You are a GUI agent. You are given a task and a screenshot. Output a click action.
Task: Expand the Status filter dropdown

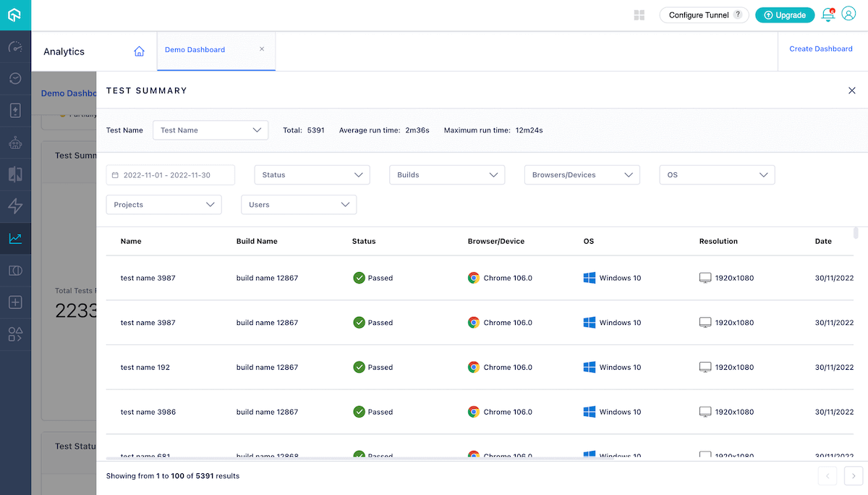pyautogui.click(x=312, y=175)
